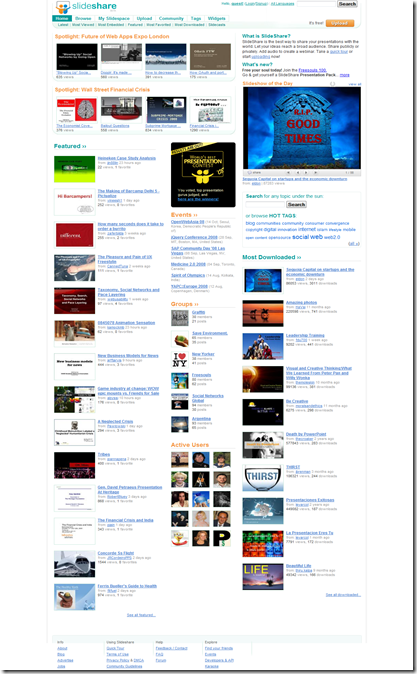The width and height of the screenshot is (417, 674).
Task: Focus the topic search field under slideshow
Action: (x=265, y=205)
